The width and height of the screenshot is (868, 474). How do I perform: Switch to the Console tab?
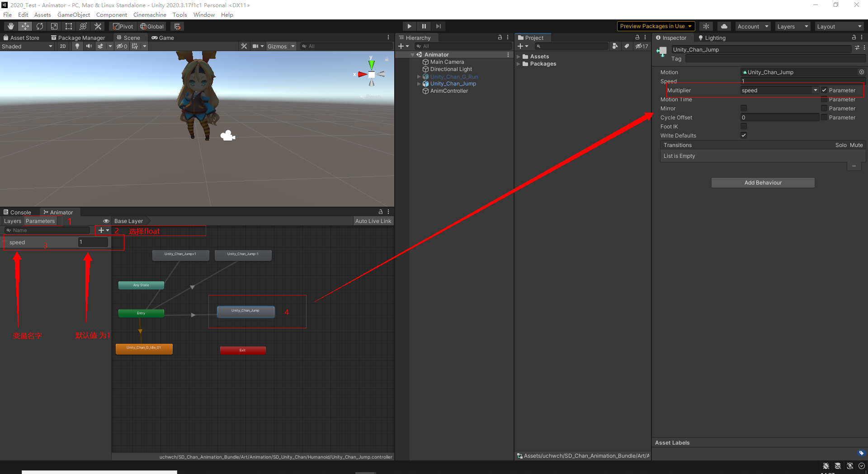tap(18, 212)
